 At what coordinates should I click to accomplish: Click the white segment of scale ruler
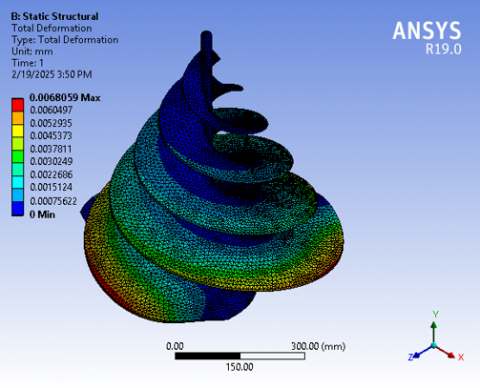pos(272,356)
